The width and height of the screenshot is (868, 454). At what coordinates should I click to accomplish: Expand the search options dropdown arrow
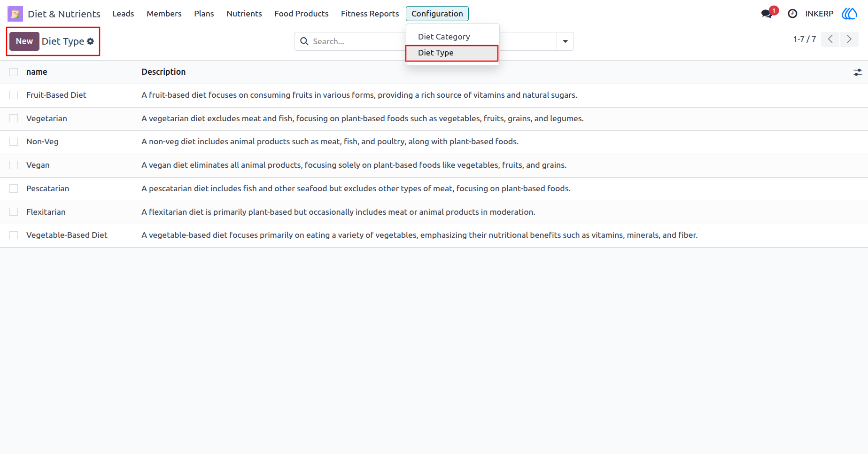click(x=565, y=41)
